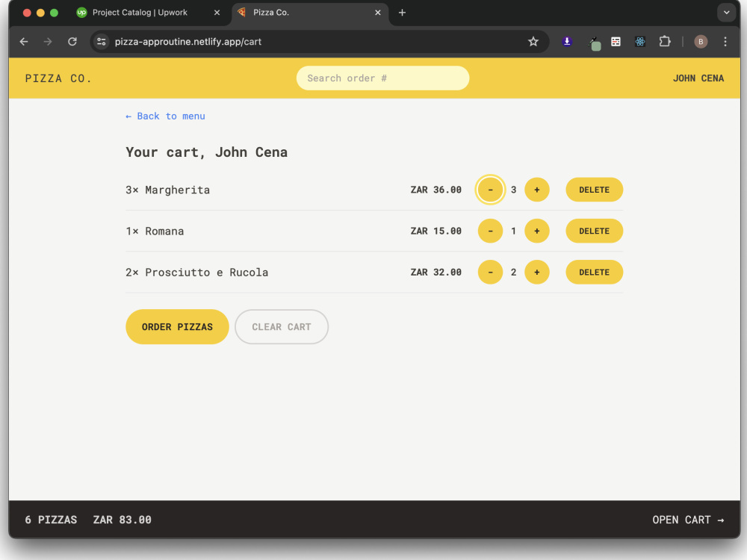Click the Your cart, John Cena heading
Viewport: 747px width, 560px height.
[206, 152]
